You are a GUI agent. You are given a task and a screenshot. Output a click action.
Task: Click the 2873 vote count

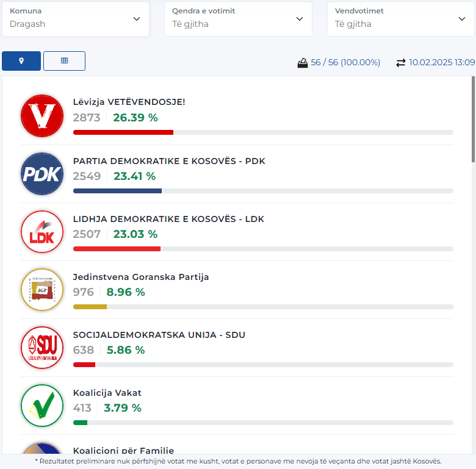click(x=87, y=118)
